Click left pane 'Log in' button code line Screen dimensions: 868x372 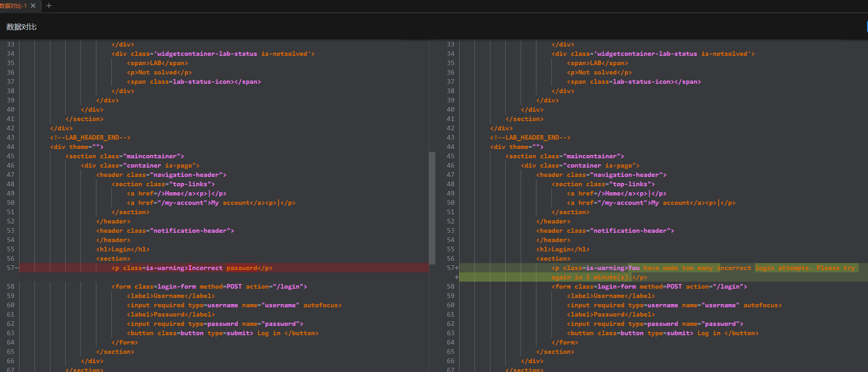click(x=223, y=333)
